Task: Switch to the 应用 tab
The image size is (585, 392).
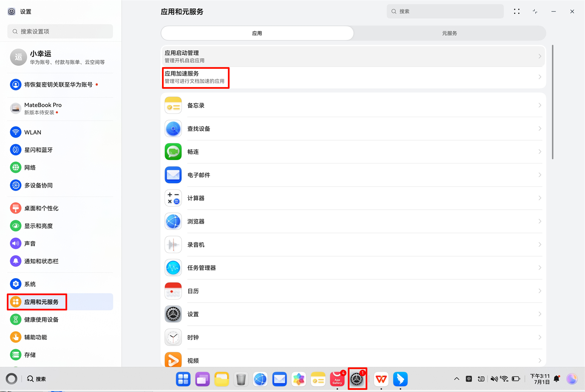Action: click(257, 33)
